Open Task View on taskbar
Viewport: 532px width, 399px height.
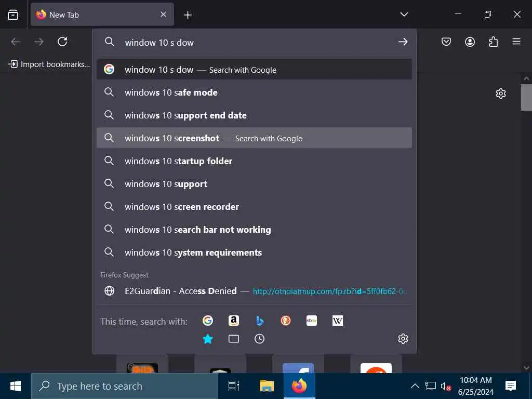point(234,386)
